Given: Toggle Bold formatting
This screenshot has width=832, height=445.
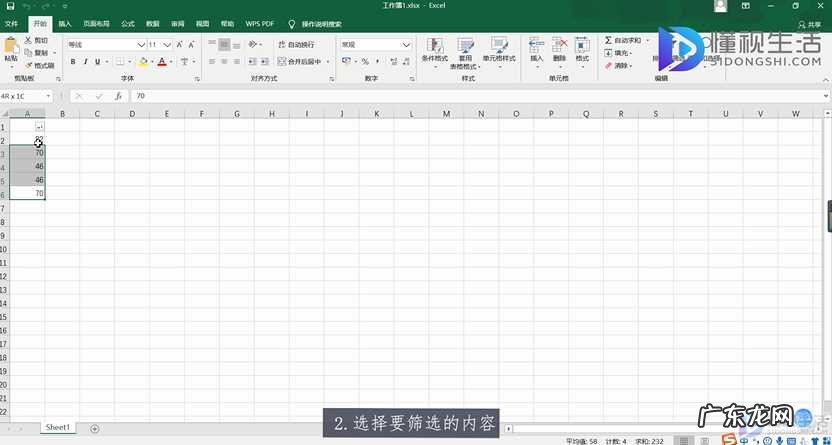Looking at the screenshot, I should pos(73,62).
